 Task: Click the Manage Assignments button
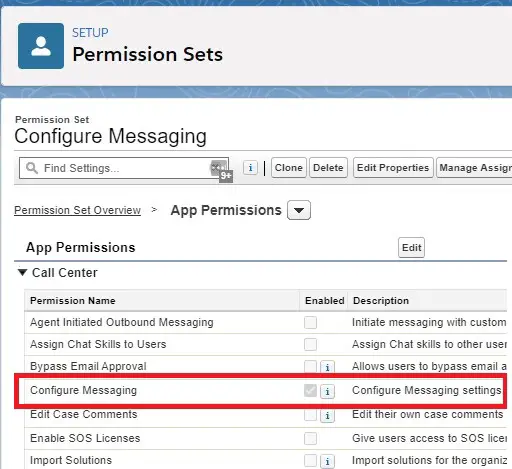(475, 168)
